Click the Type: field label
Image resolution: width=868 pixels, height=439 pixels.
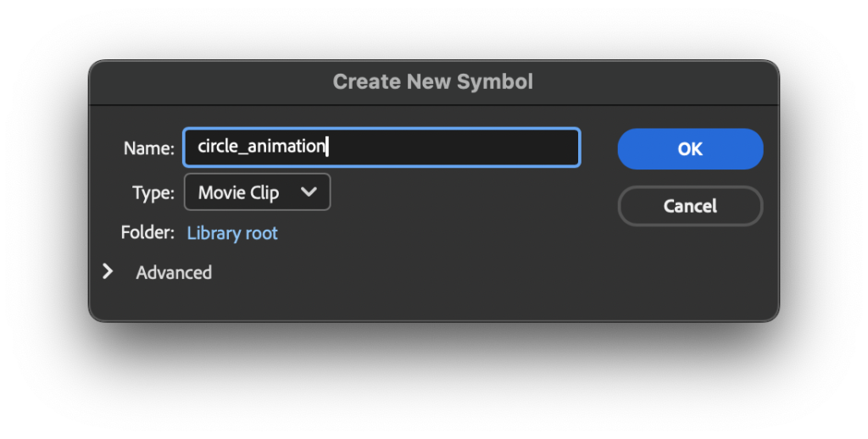(153, 193)
